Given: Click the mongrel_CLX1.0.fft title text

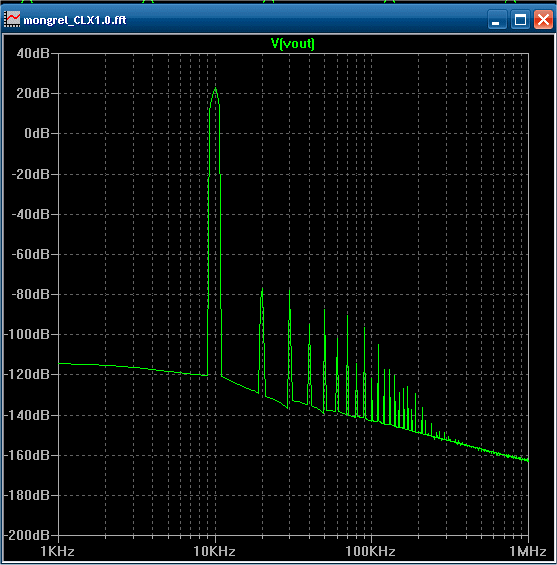Looking at the screenshot, I should click(75, 20).
